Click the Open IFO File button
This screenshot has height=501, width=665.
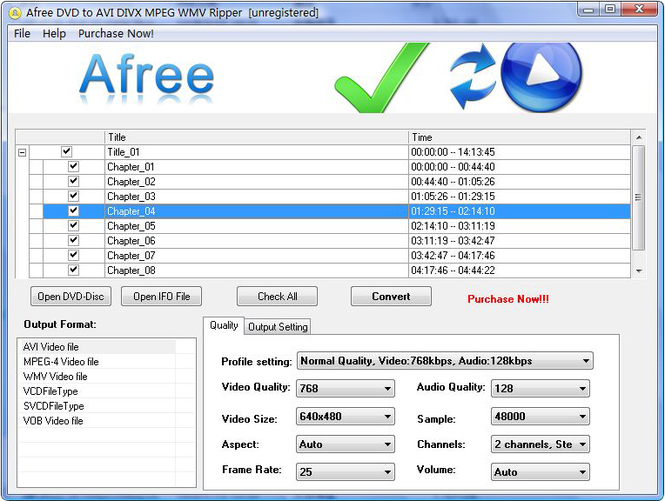tap(162, 296)
